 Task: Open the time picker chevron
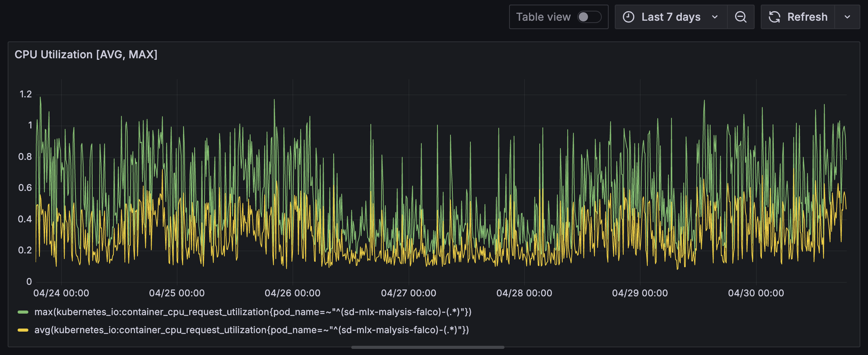click(714, 17)
